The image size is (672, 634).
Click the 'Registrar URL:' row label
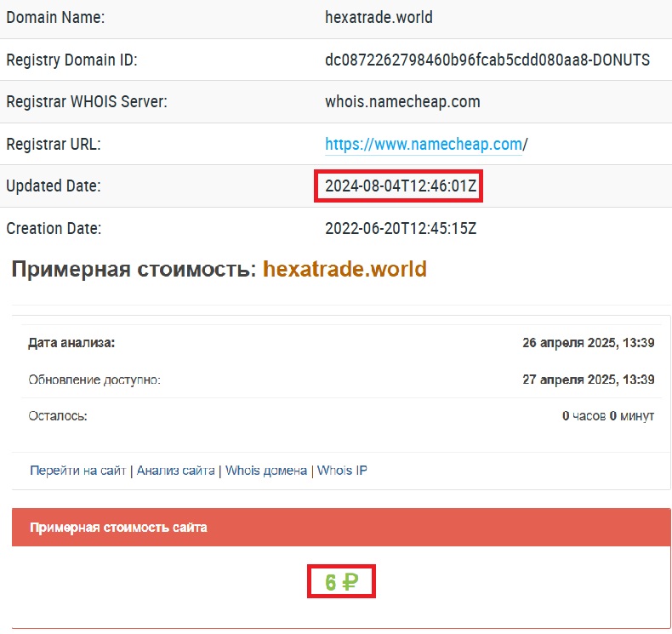(54, 145)
